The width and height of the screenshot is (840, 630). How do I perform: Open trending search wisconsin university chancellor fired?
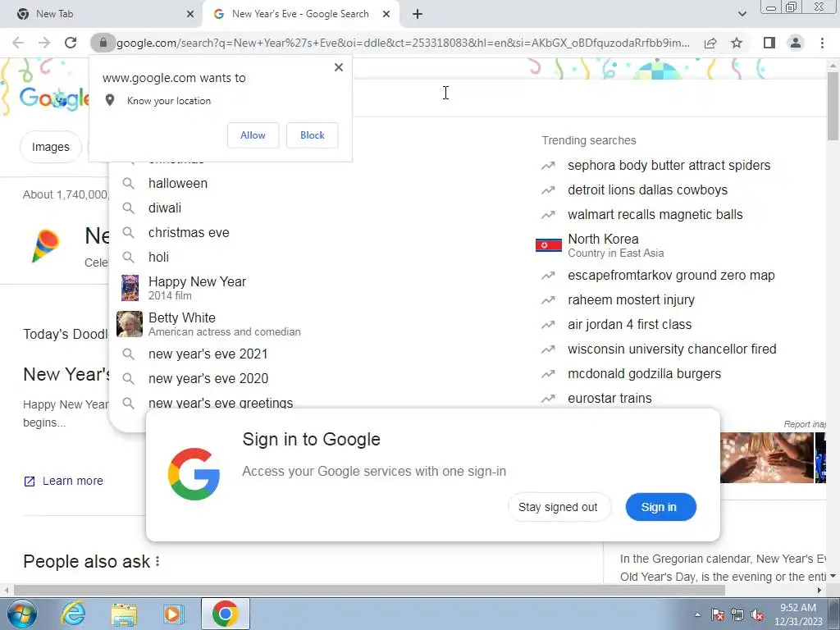(x=672, y=349)
